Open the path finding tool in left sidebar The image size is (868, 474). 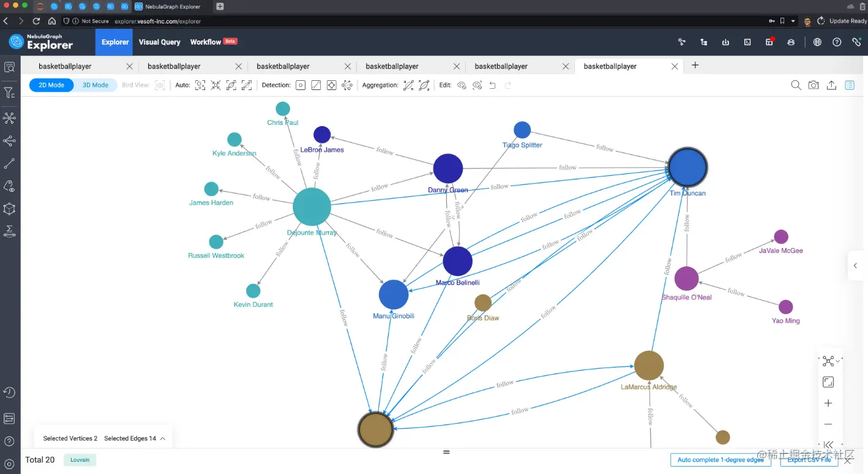[x=9, y=164]
